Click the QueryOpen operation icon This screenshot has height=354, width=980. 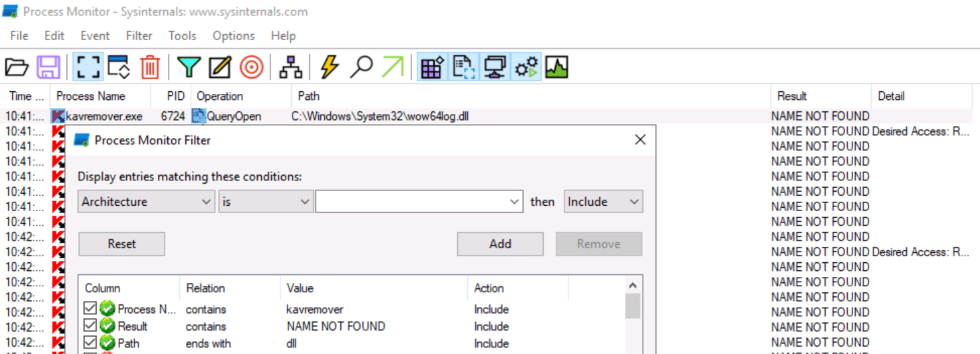click(199, 116)
